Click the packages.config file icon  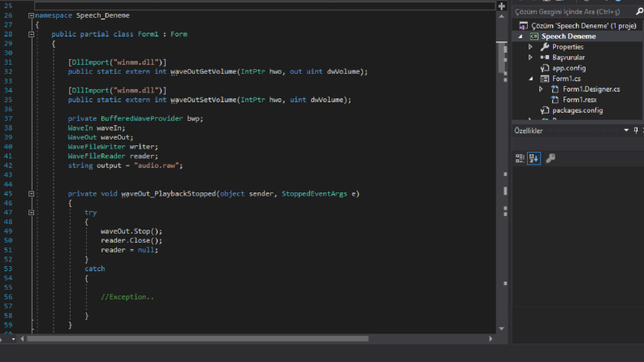545,110
